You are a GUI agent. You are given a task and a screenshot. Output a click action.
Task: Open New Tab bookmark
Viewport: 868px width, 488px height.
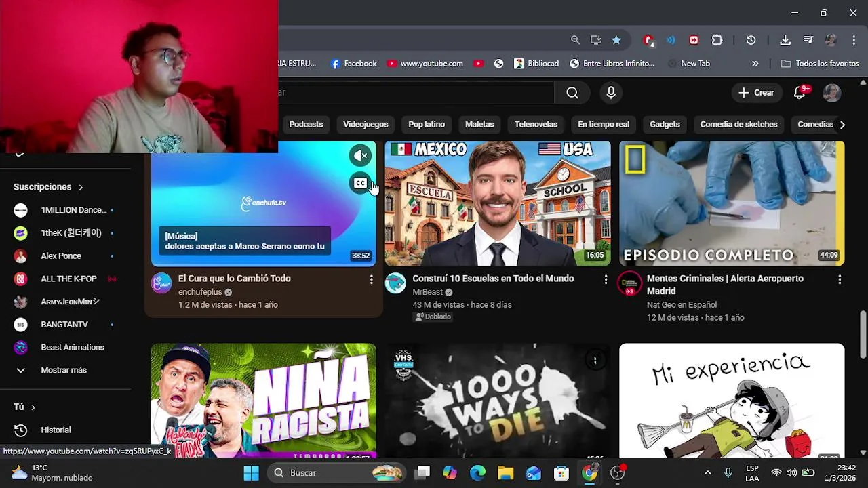688,64
